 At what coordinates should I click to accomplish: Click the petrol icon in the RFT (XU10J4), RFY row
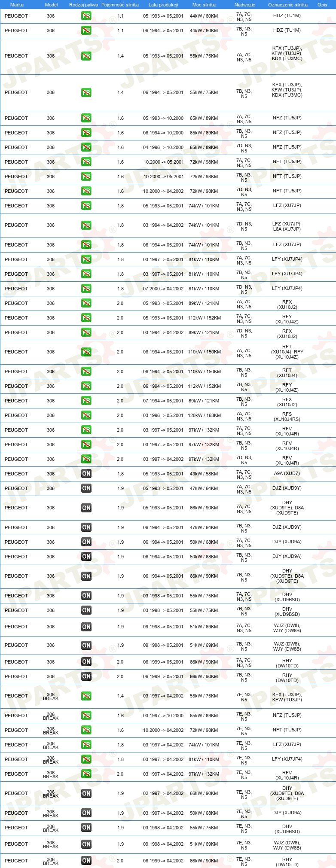click(x=86, y=352)
